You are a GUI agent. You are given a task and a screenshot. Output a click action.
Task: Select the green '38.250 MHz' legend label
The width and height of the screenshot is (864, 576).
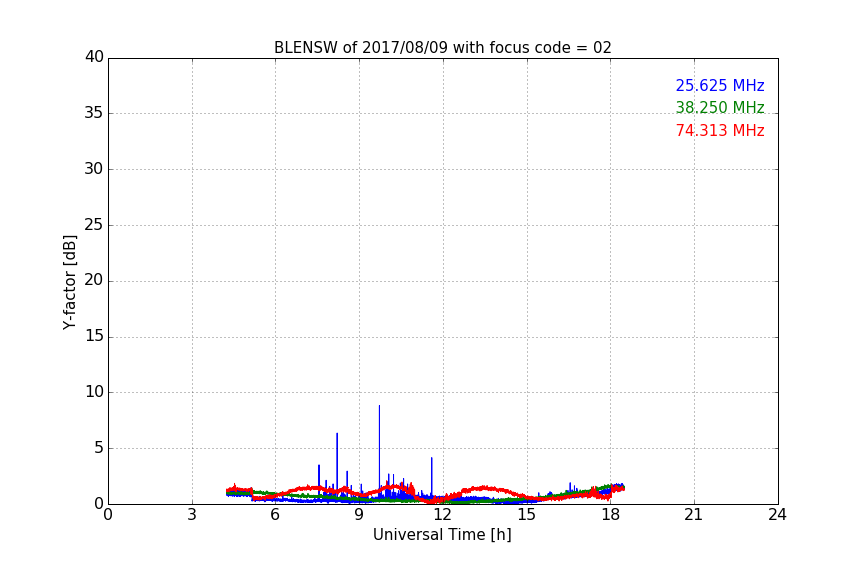pyautogui.click(x=720, y=107)
